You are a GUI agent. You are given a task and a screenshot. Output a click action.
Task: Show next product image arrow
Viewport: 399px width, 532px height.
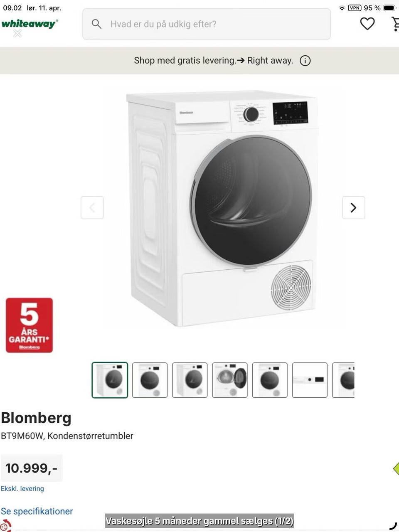click(353, 207)
